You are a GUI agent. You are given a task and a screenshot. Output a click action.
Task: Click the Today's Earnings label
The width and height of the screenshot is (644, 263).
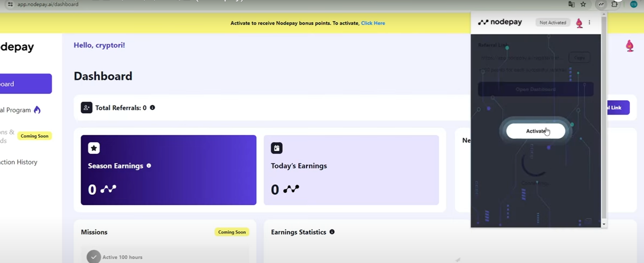(299, 166)
